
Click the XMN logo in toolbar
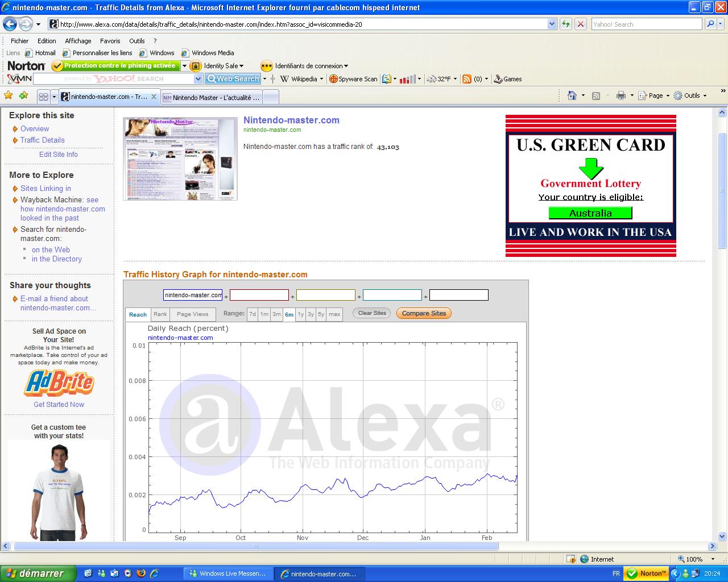(19, 79)
